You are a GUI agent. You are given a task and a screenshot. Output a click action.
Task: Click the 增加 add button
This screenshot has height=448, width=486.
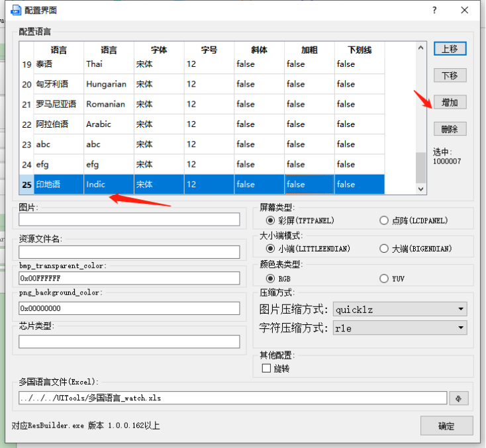[x=450, y=103]
